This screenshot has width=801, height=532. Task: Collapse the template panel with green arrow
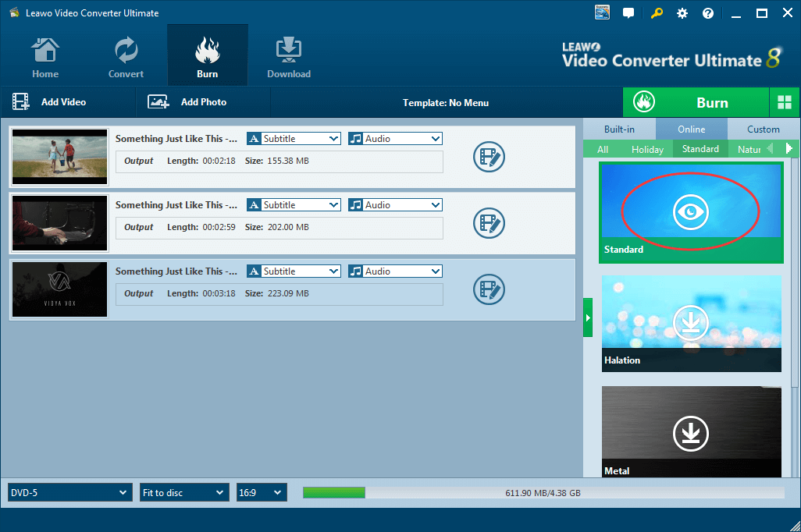tap(588, 317)
